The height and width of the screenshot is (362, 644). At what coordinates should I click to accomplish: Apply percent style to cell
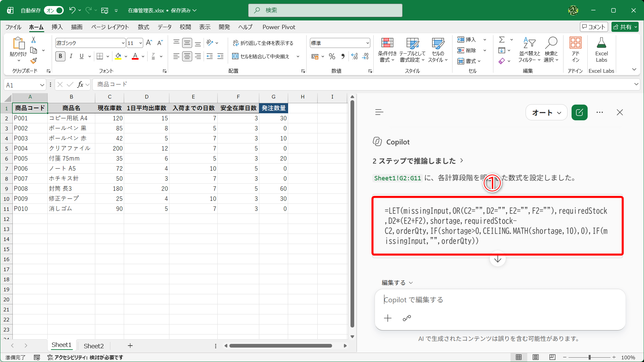tap(332, 56)
